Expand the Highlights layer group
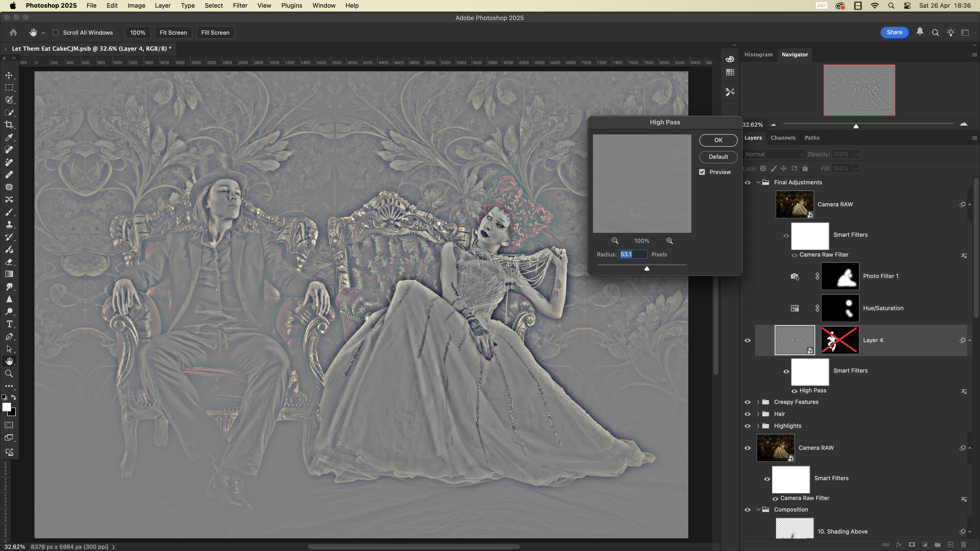 tap(758, 426)
